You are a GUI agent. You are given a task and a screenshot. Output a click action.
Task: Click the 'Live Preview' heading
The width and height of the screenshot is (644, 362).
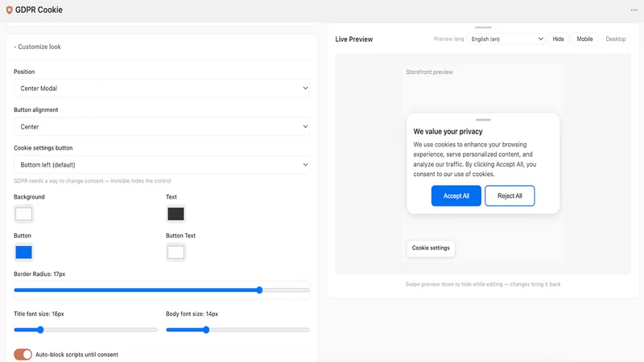(353, 39)
